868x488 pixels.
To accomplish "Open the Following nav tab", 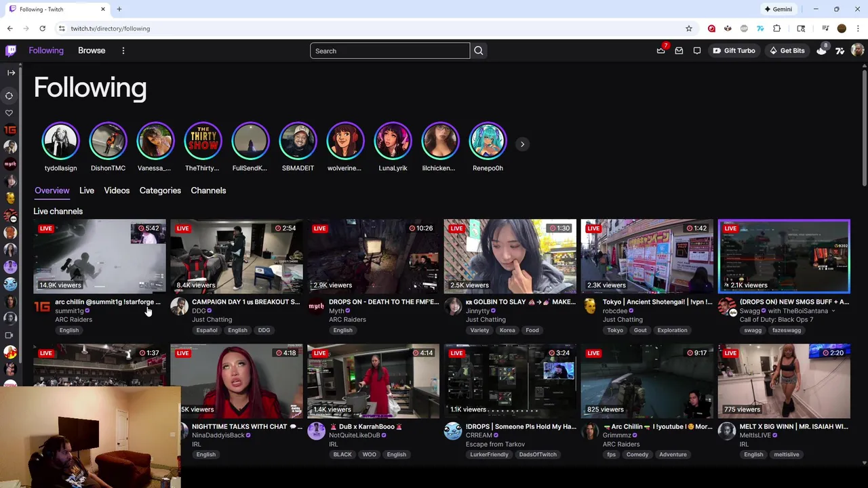I will coord(46,51).
